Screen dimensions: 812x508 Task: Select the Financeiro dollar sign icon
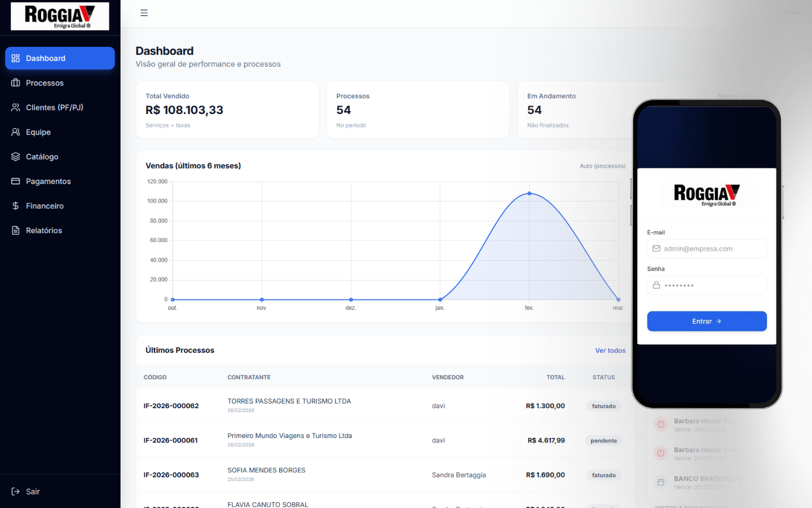(15, 205)
